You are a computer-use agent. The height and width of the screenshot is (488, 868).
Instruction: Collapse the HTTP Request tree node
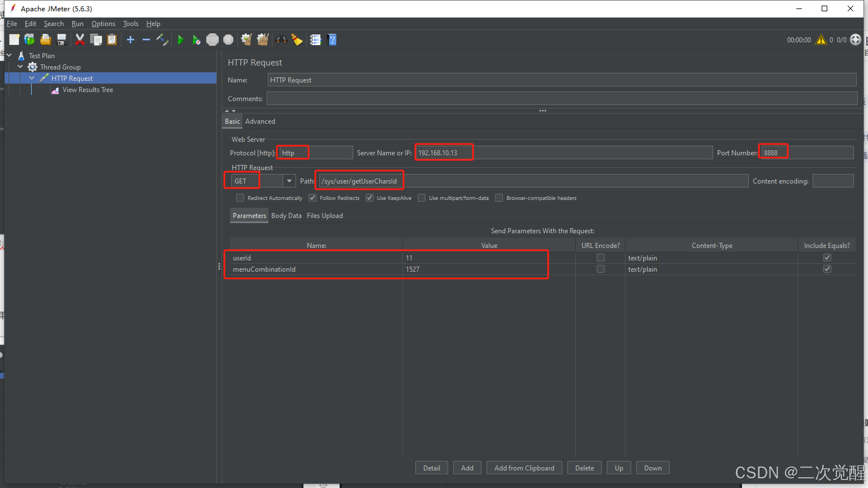point(32,78)
